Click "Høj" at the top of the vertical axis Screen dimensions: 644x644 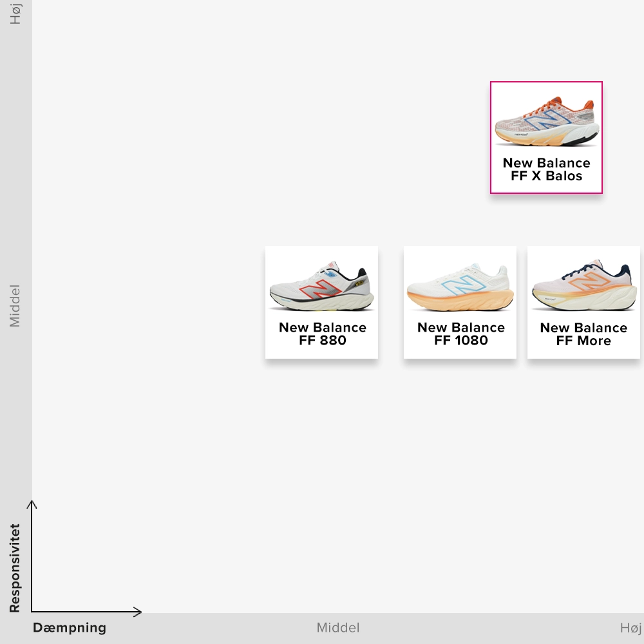(15, 13)
